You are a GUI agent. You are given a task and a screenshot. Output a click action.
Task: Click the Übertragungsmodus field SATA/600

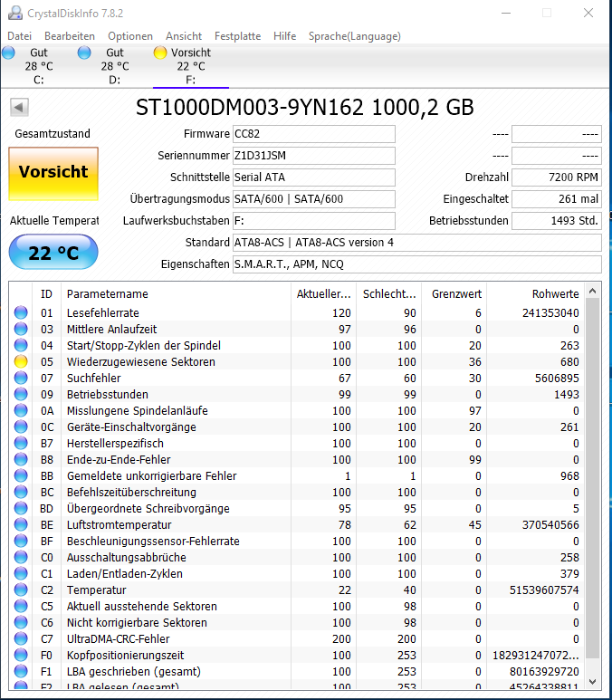point(314,199)
